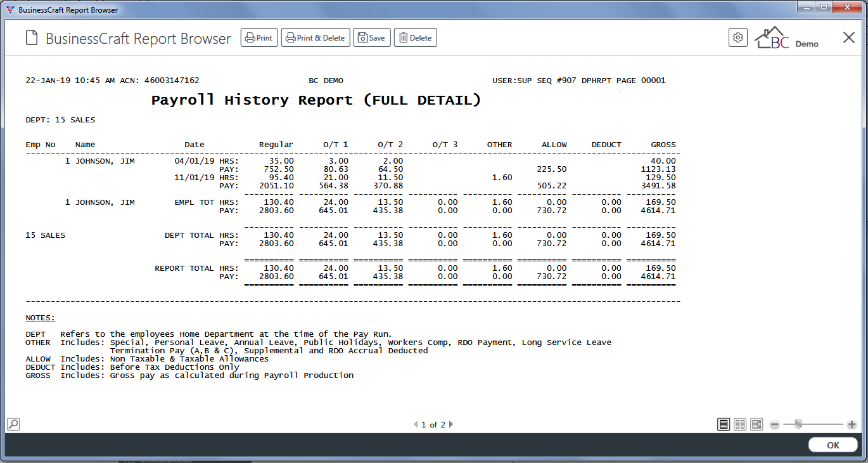This screenshot has width=868, height=463.
Task: Select the 'Non Taxable & Taxable Allowances' note
Action: (189, 359)
